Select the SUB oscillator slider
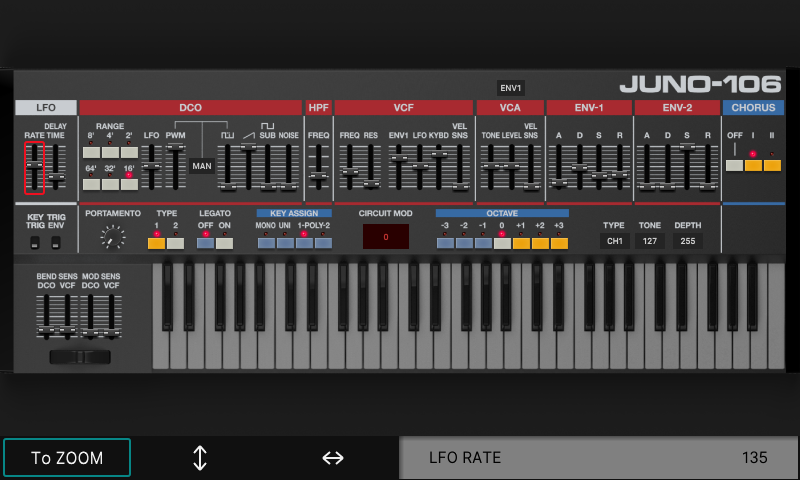Viewport: 800px width, 480px height. pos(268,167)
